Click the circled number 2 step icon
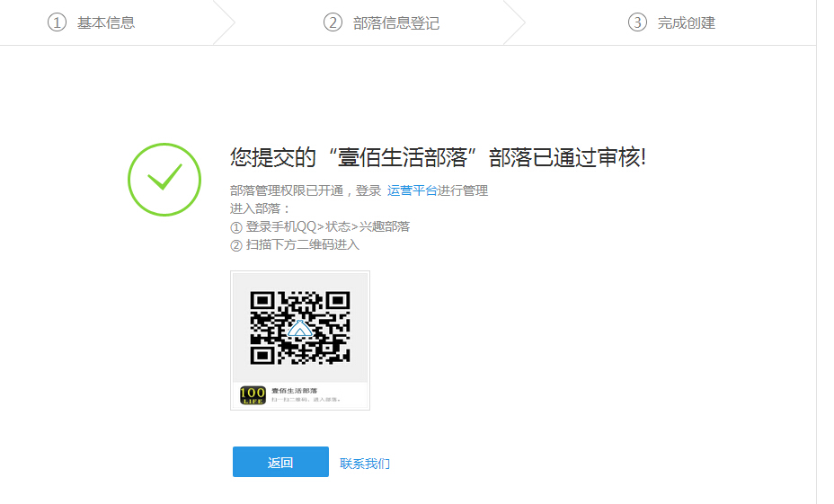This screenshot has height=504, width=834. [333, 22]
